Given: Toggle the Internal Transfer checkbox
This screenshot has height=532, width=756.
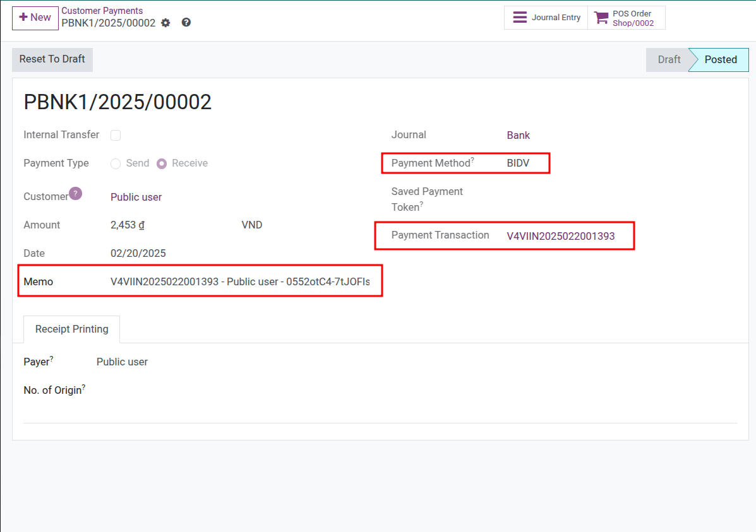Looking at the screenshot, I should 116,135.
